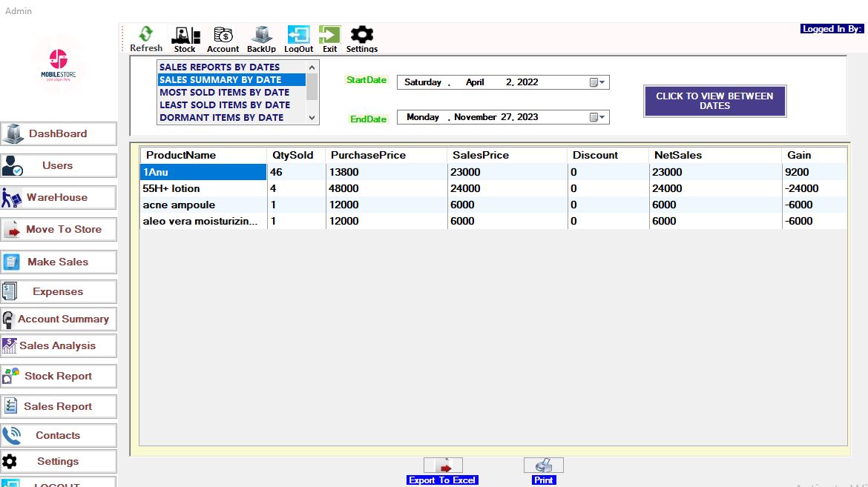Click the Export To Excel label
The height and width of the screenshot is (487, 868).
(x=442, y=480)
